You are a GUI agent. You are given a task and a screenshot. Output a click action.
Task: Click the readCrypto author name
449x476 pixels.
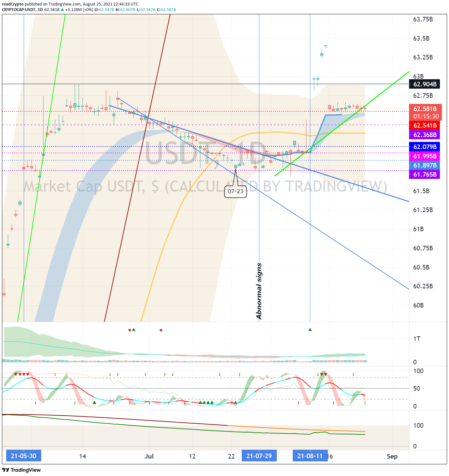13,4
